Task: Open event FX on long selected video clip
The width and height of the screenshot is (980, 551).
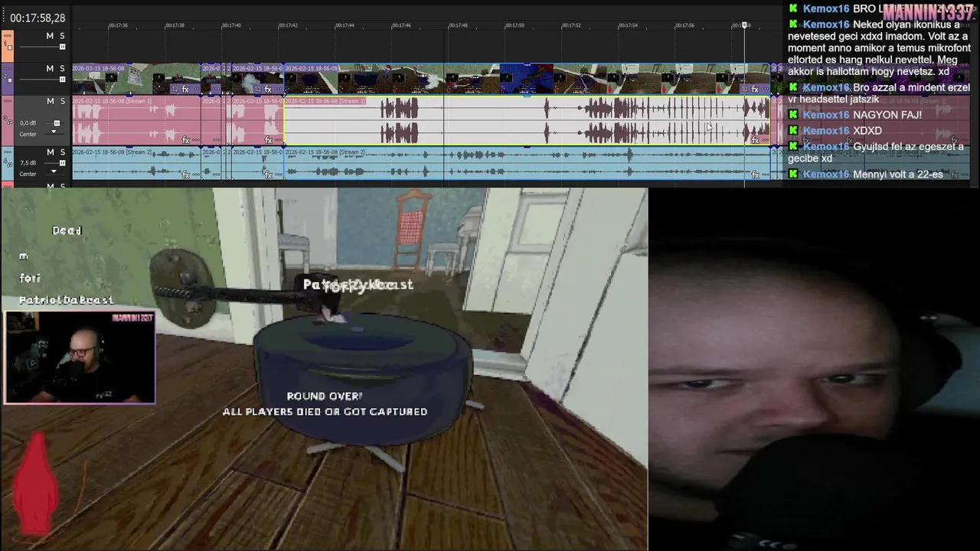Action: click(x=755, y=90)
